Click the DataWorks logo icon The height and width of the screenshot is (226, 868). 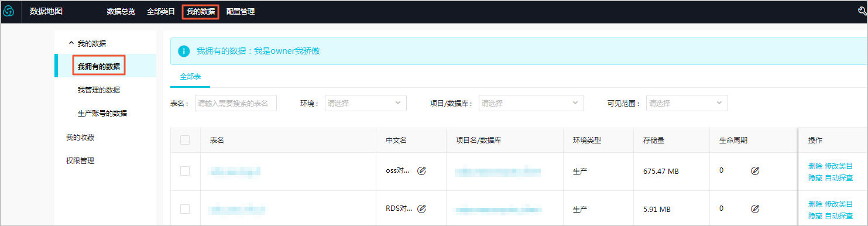click(x=9, y=11)
